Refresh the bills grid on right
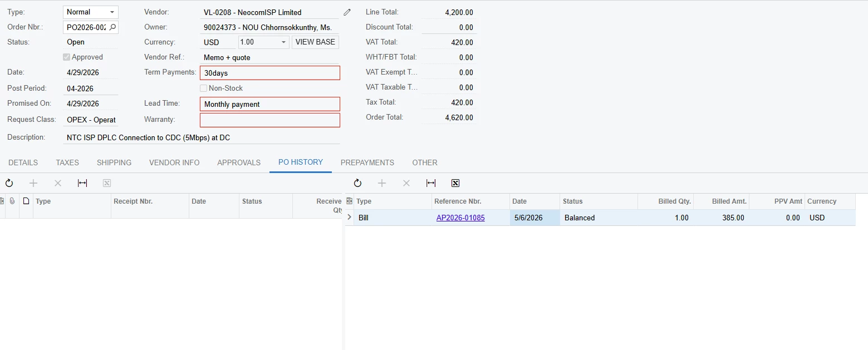This screenshot has height=350, width=868. click(357, 183)
